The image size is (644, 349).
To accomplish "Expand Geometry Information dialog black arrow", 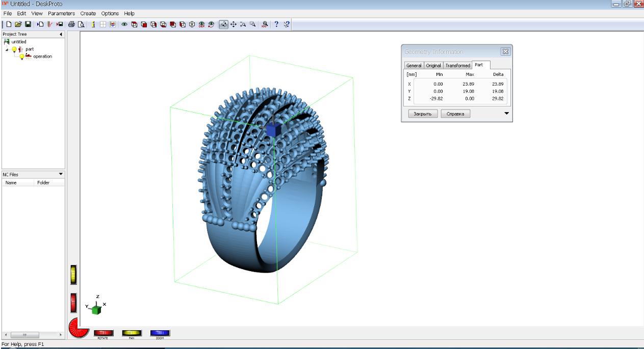I will click(506, 113).
